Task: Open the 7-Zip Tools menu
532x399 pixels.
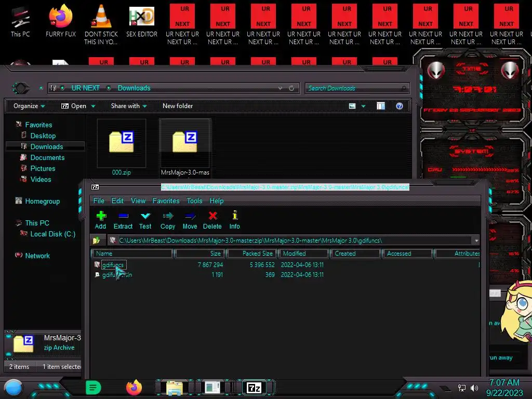Action: 194,201
